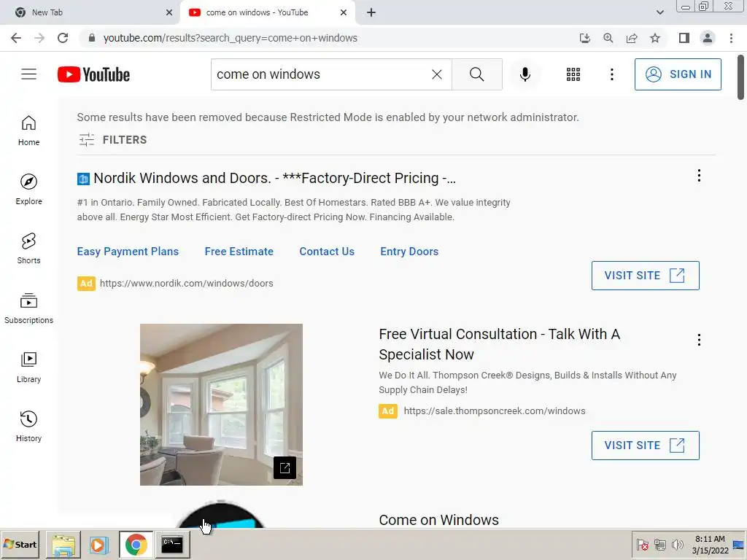Open the YouTube apps grid icon
Image resolution: width=747 pixels, height=560 pixels.
[573, 74]
